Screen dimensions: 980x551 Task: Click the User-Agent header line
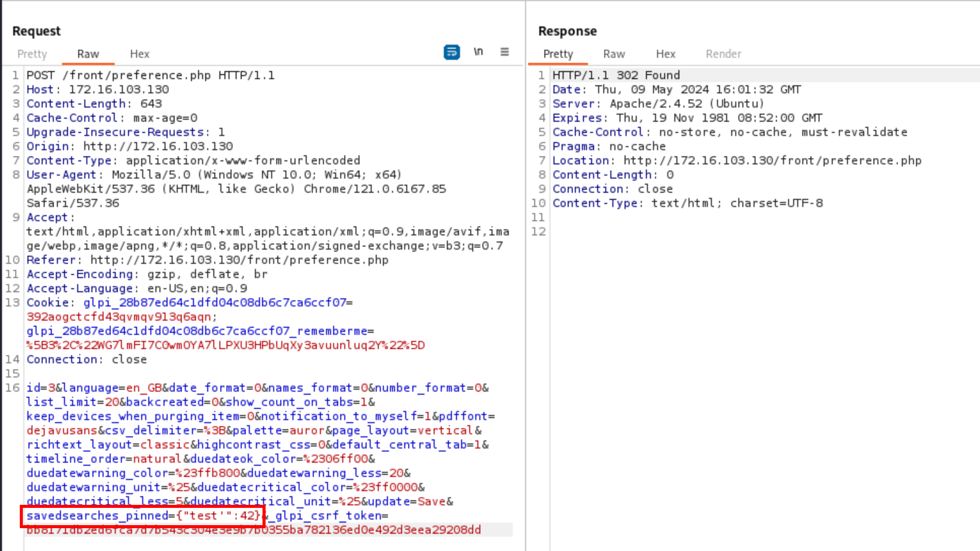point(236,189)
